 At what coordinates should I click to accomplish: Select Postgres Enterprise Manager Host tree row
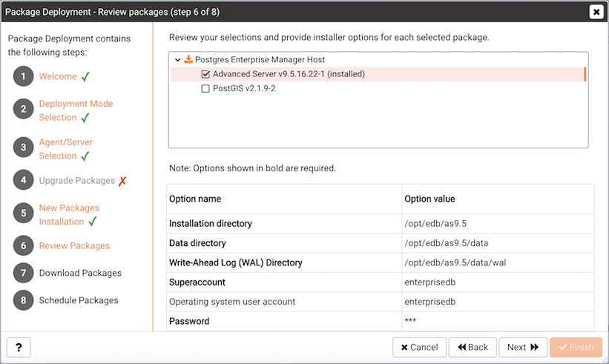click(x=260, y=59)
